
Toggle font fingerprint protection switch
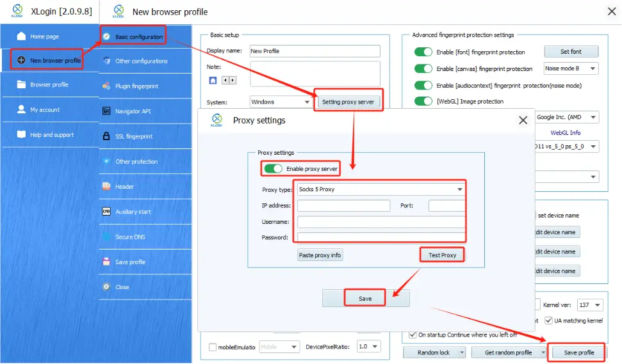[423, 52]
